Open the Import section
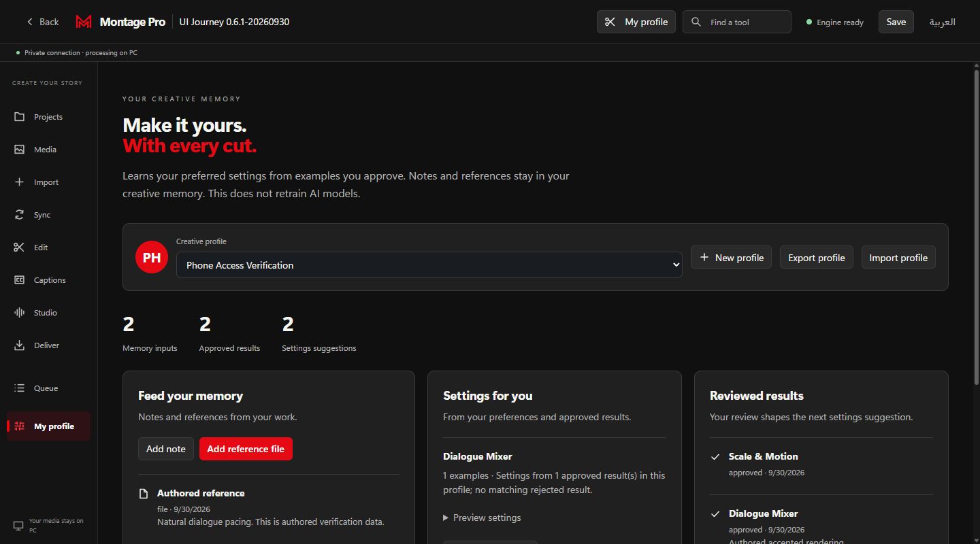980x544 pixels. point(48,182)
